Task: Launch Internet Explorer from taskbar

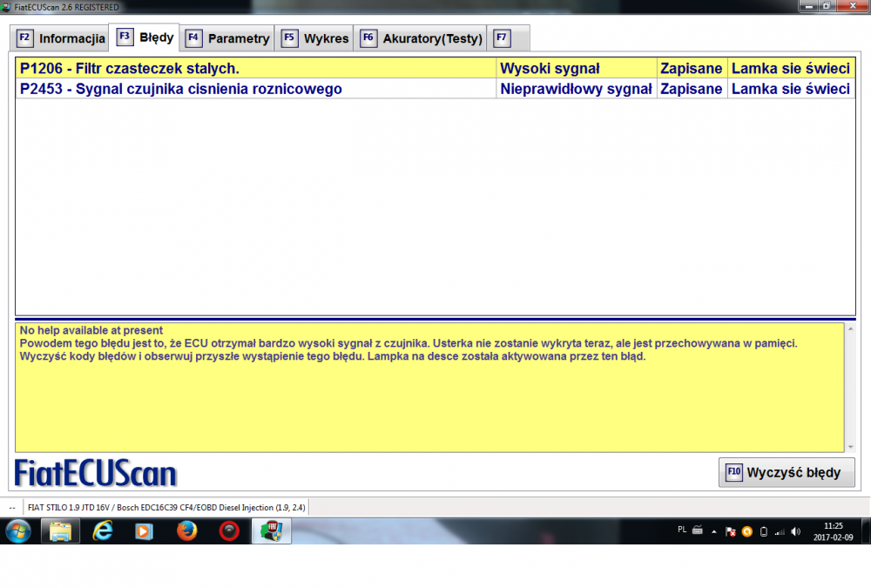Action: 103,531
